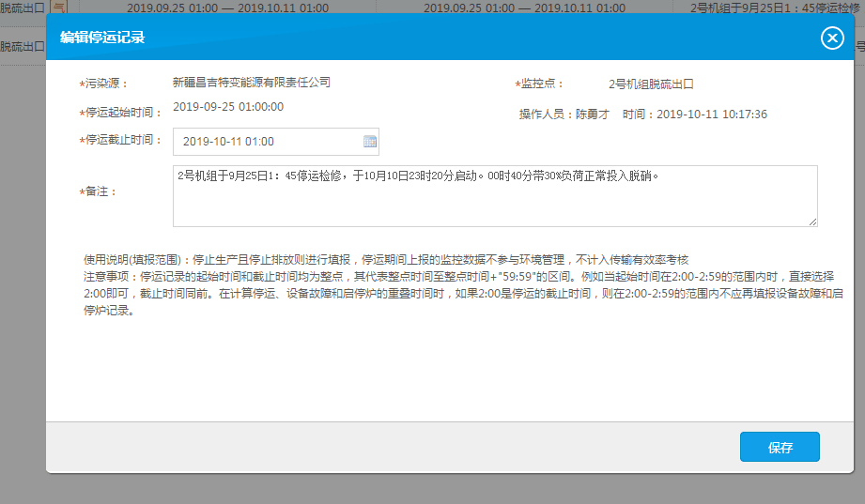865x504 pixels.
Task: Click the 注意事项 notice paragraph
Action: pyautogui.click(x=463, y=294)
